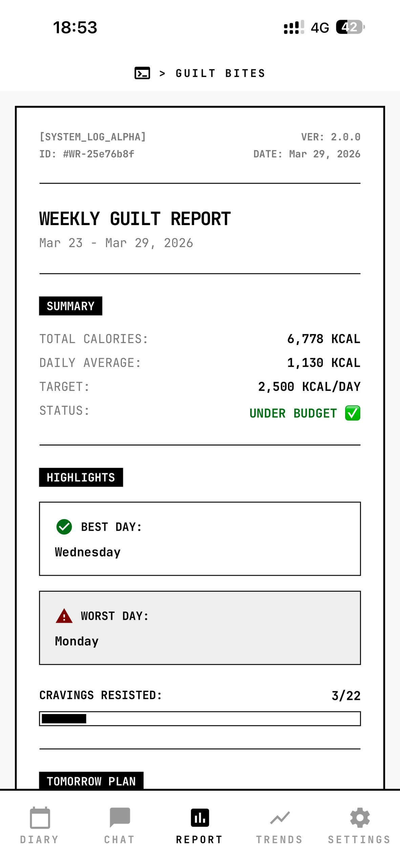
Task: Tap the Tomorrow Plan section header
Action: pyautogui.click(x=91, y=781)
